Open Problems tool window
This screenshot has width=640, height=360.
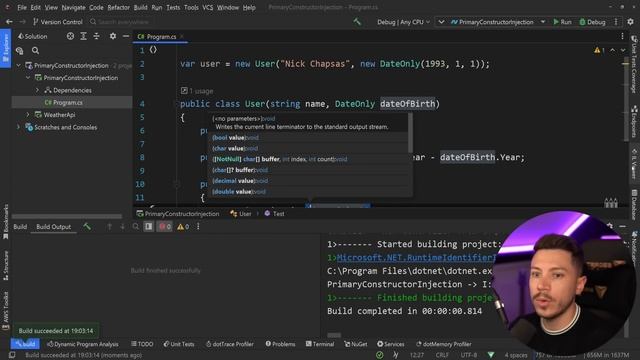(280, 344)
